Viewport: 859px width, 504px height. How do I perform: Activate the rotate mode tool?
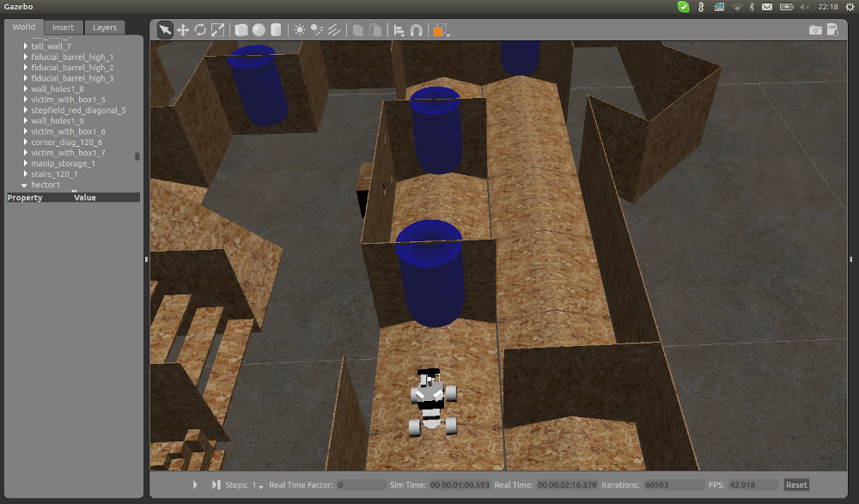pyautogui.click(x=199, y=29)
